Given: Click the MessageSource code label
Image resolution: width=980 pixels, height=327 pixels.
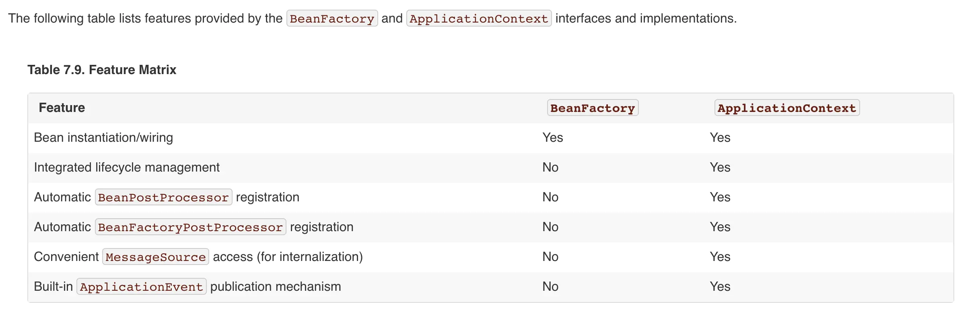Looking at the screenshot, I should click(156, 257).
